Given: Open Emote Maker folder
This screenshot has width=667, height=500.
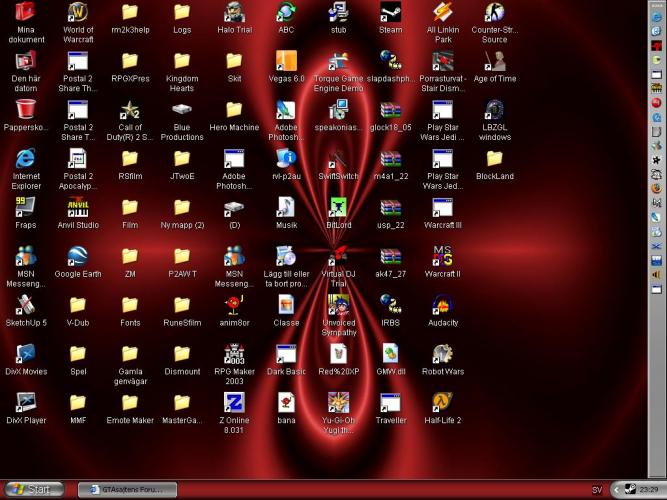Looking at the screenshot, I should [x=130, y=403].
